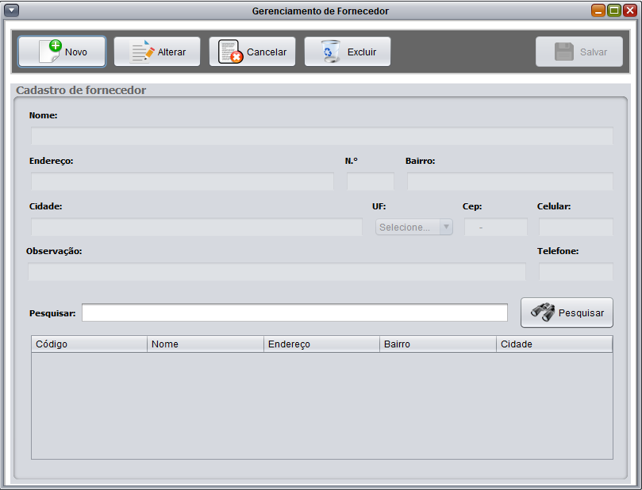Click the Salvar floppy disk button
This screenshot has width=642, height=490.
coord(579,52)
